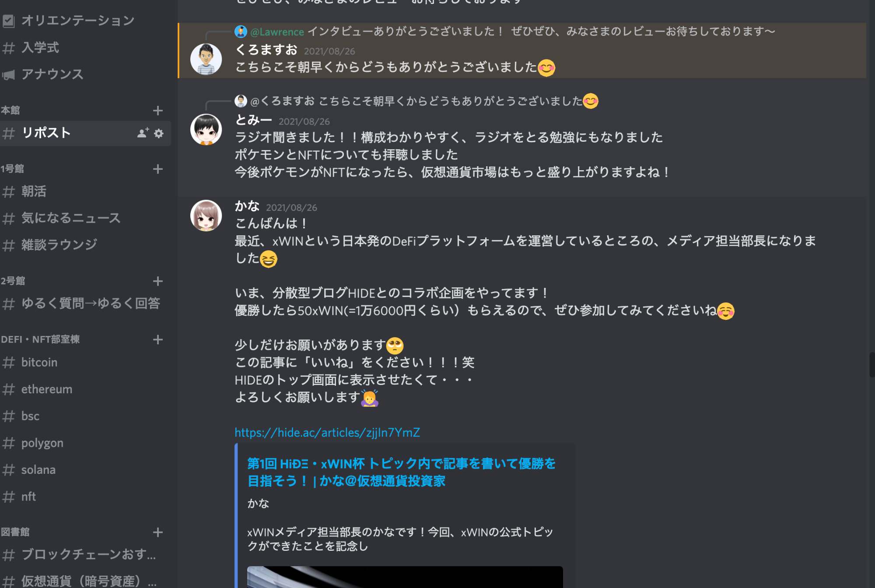The image size is (875, 588).
Task: Open channel settings gear for リポスト
Action: point(159,133)
